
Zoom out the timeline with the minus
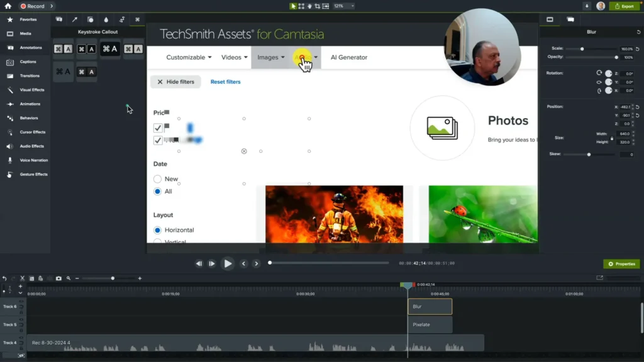(77, 278)
